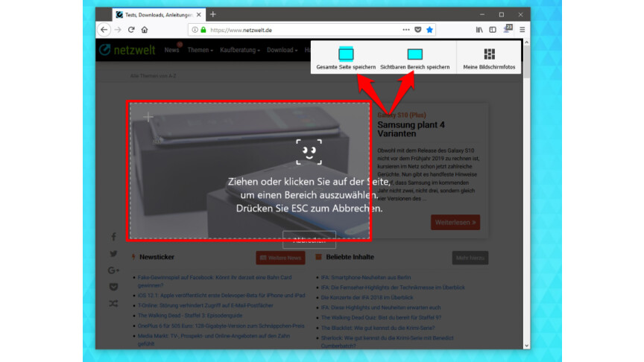Open The Walking Dead Staffel 3 Episodenguide
The image size is (644, 362).
[x=190, y=315]
